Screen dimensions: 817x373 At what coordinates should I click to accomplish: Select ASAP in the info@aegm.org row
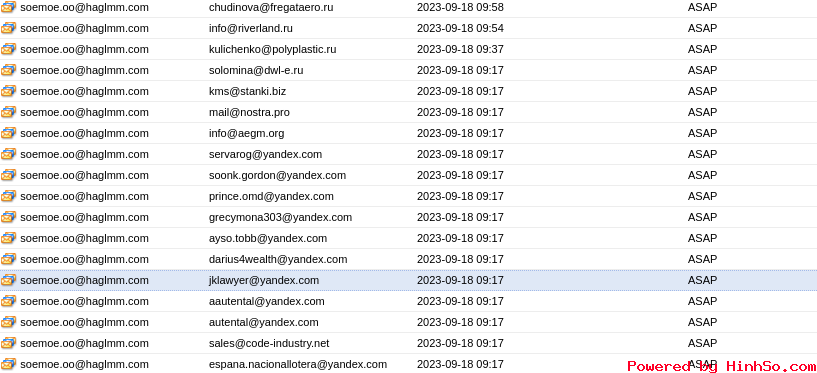point(702,133)
